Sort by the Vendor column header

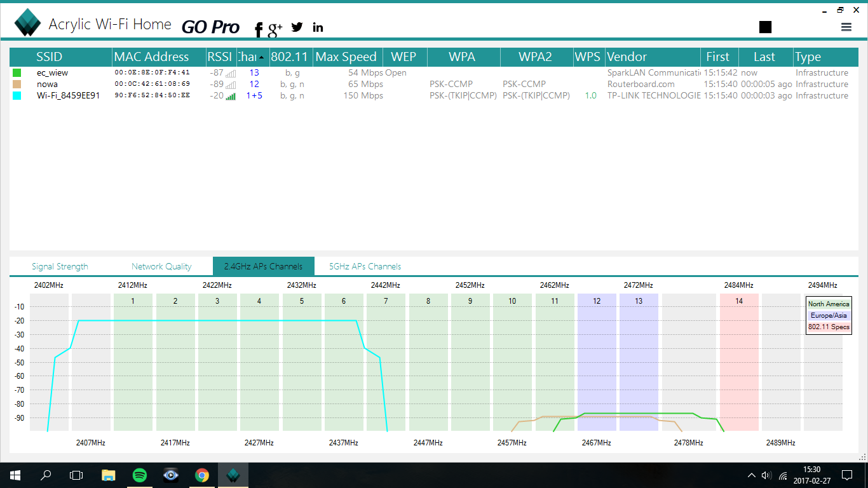627,57
